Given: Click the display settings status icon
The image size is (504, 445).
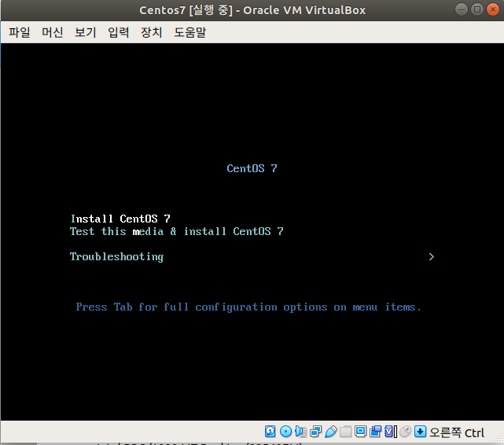Looking at the screenshot, I should coord(360,432).
